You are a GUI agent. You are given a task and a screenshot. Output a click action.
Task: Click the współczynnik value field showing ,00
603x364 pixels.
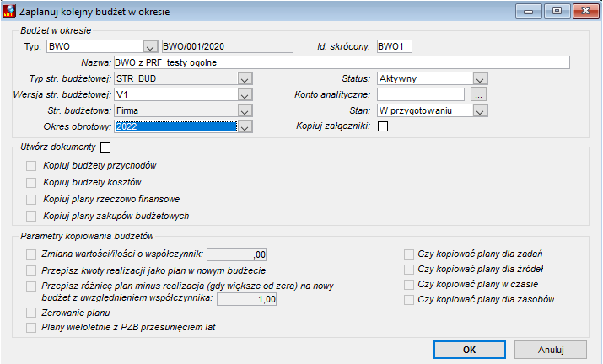236,254
